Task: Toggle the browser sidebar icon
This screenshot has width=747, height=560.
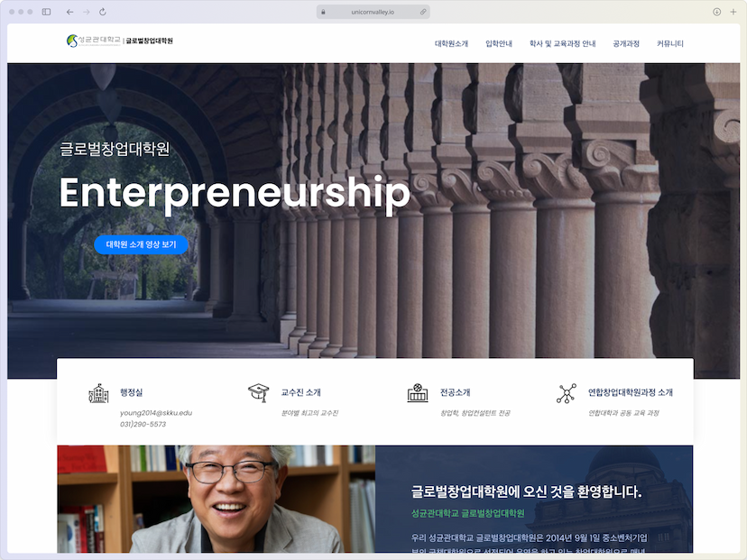Action: tap(46, 12)
